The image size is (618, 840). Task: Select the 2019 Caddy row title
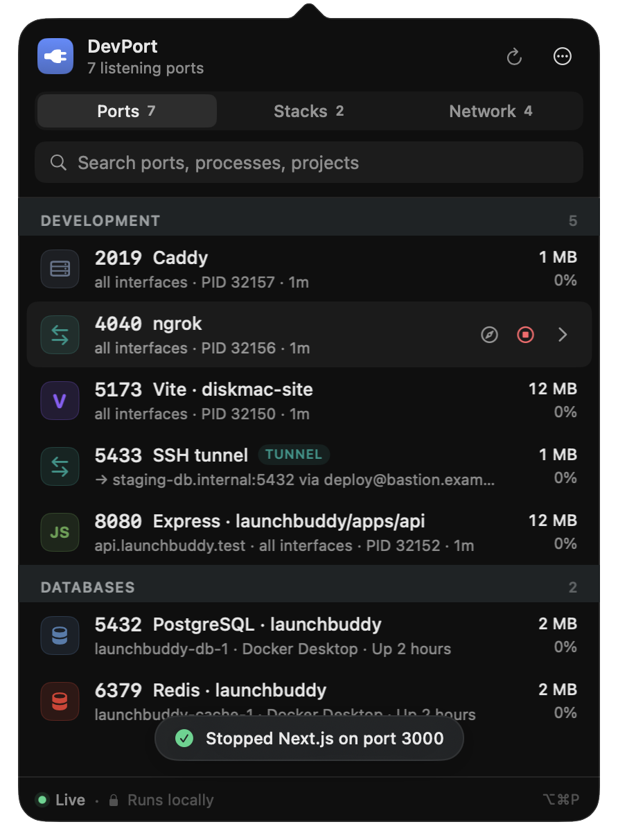151,258
